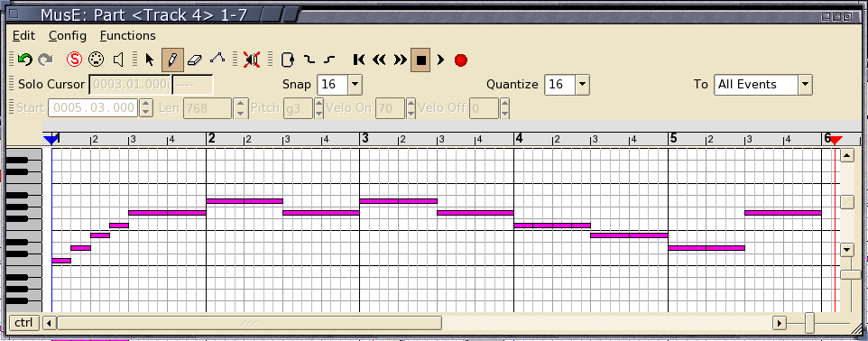The width and height of the screenshot is (868, 341).
Task: Click the Stop playback button
Action: click(421, 60)
